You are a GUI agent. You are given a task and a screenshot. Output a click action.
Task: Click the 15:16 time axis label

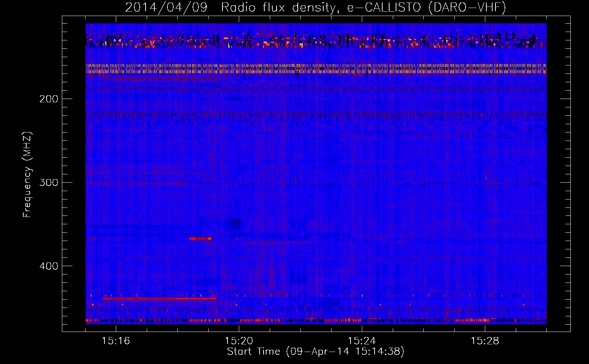coord(116,341)
